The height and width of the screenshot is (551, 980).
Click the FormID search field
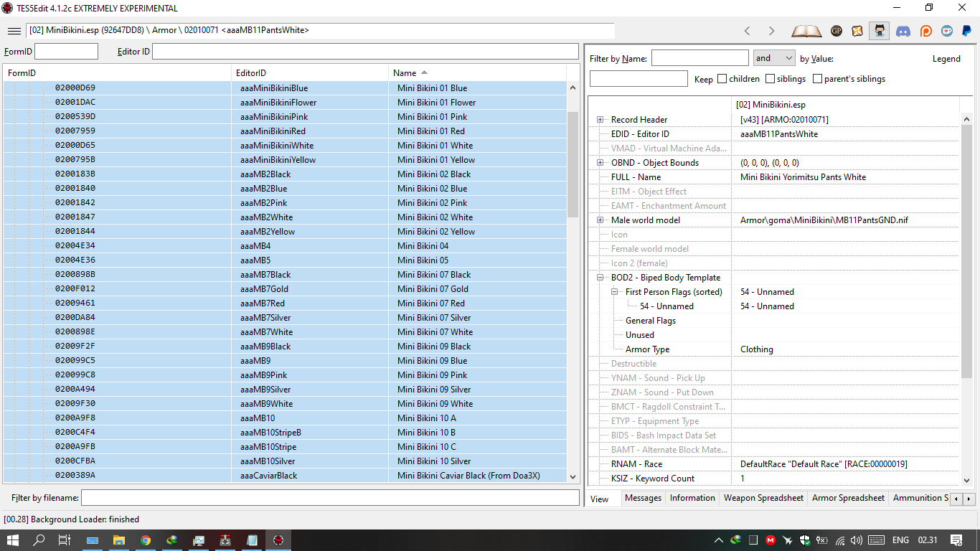(x=66, y=52)
